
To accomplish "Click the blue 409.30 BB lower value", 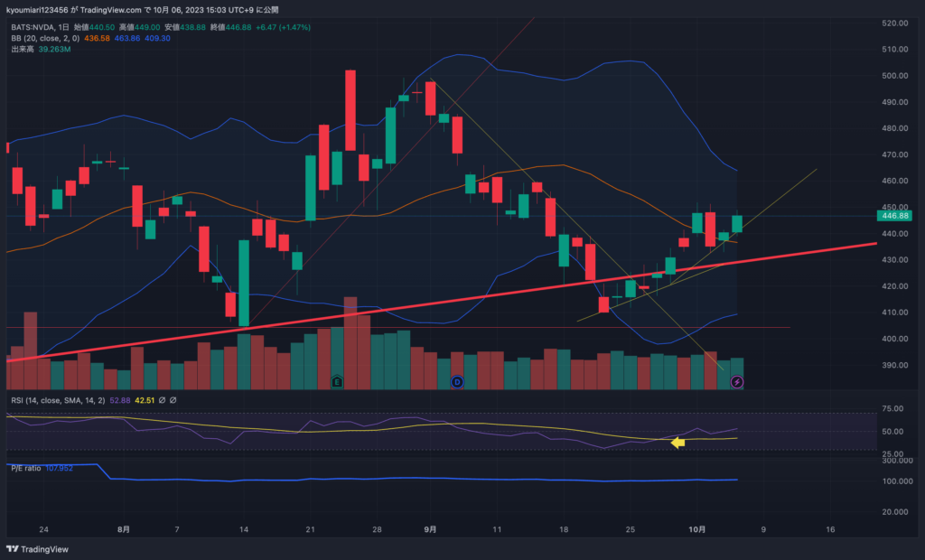I will [x=157, y=38].
